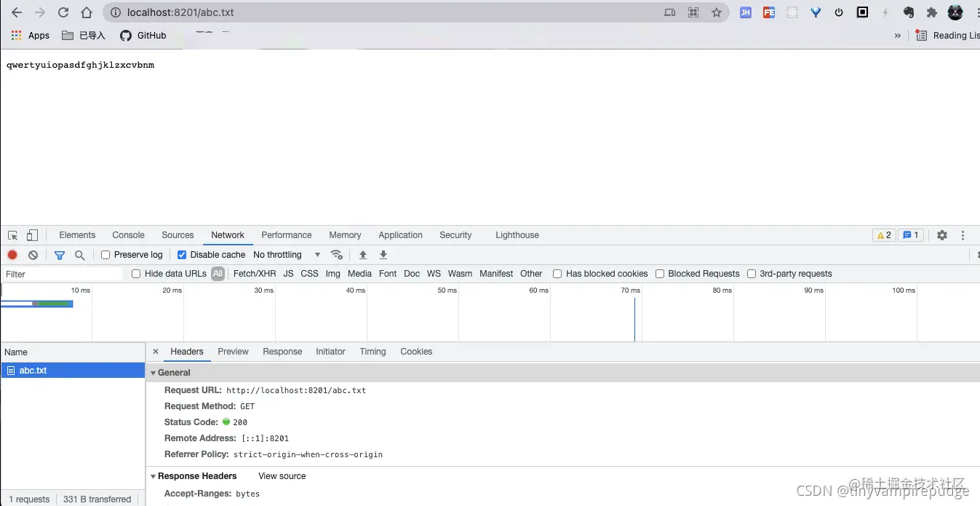Select the abc.txt request row
Viewport: 980px width, 506px height.
(73, 371)
